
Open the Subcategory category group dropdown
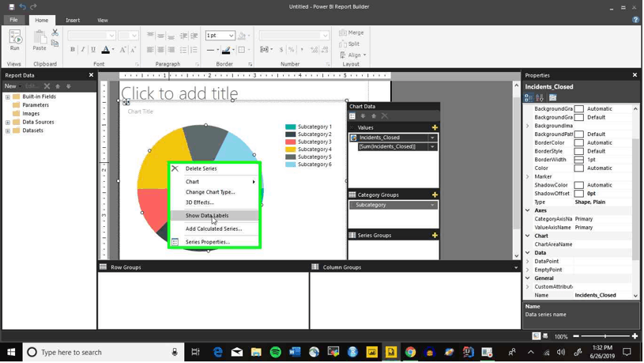pos(432,205)
